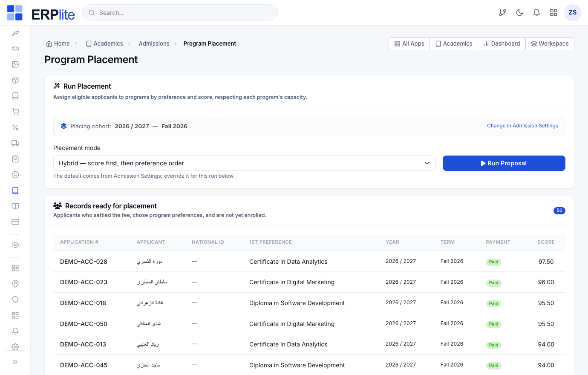The height and width of the screenshot is (375, 588).
Task: Click the bell icon in the left sidebar
Action: click(x=15, y=331)
